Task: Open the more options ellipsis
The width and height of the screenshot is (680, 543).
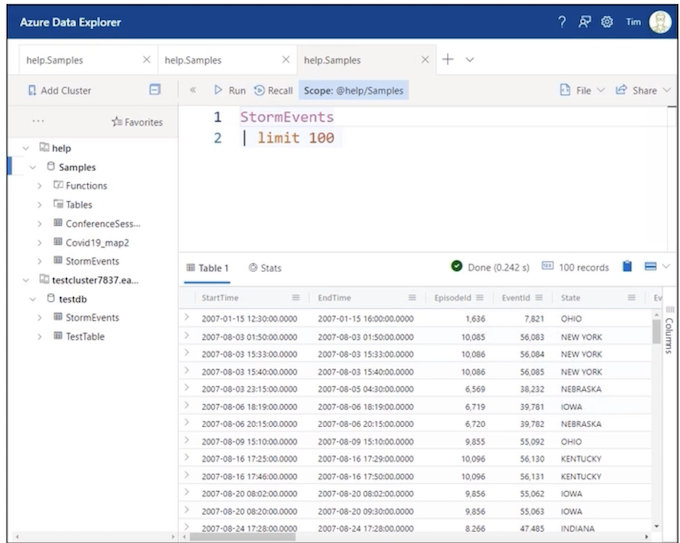Action: pos(38,121)
